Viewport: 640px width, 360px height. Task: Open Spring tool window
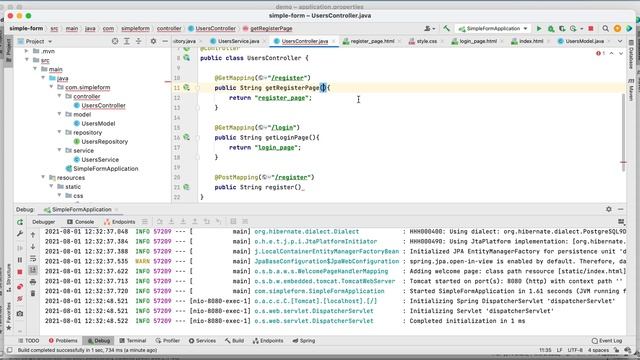[304, 340]
